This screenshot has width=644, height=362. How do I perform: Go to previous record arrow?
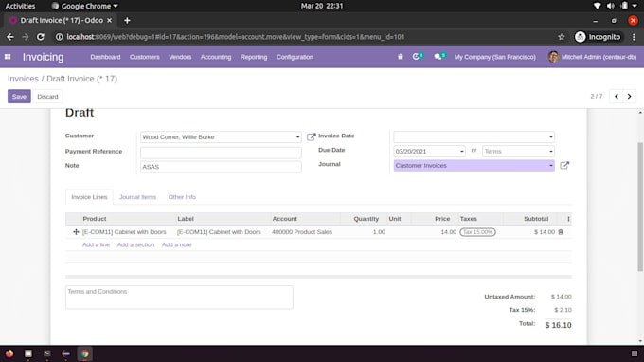pos(617,96)
